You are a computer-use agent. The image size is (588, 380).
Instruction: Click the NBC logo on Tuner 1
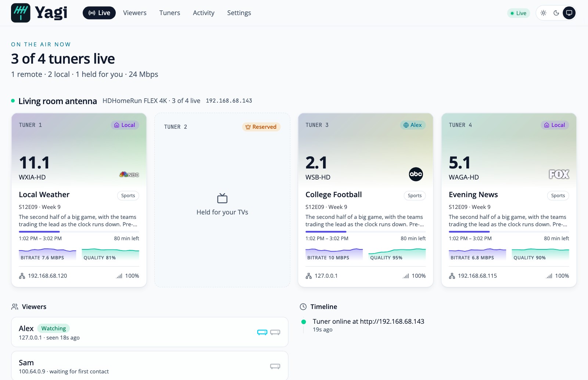click(129, 174)
